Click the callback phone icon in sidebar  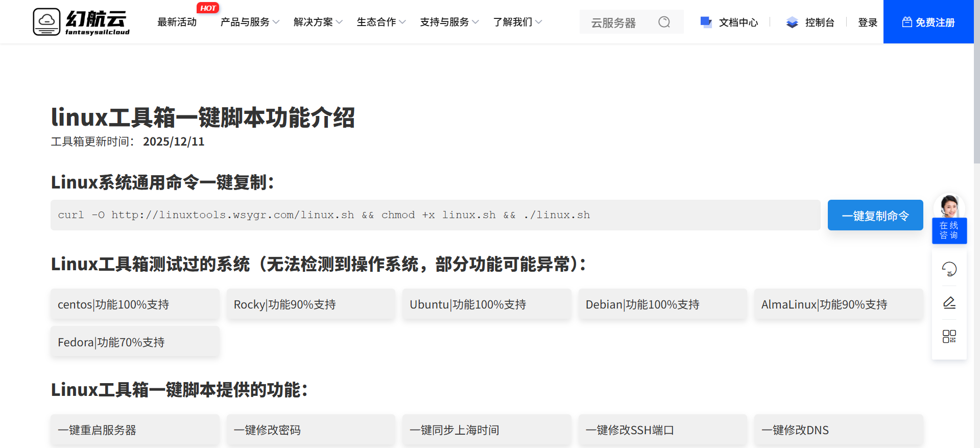949,269
